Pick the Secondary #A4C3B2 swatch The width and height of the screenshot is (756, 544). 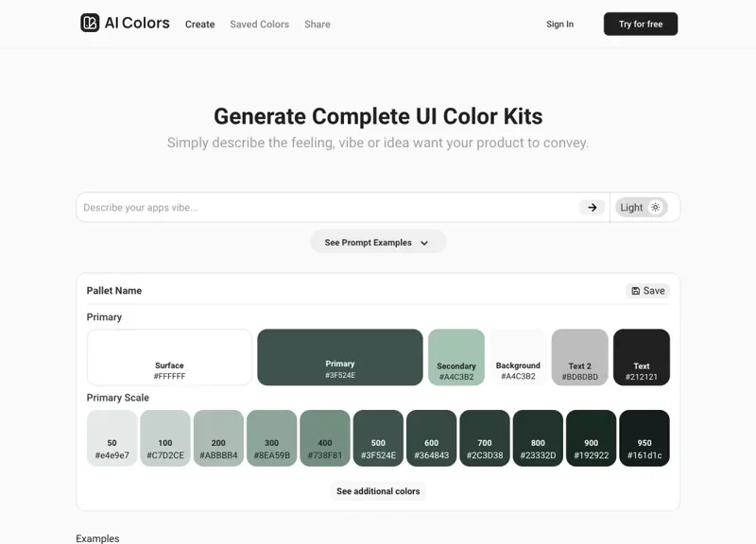pos(456,357)
